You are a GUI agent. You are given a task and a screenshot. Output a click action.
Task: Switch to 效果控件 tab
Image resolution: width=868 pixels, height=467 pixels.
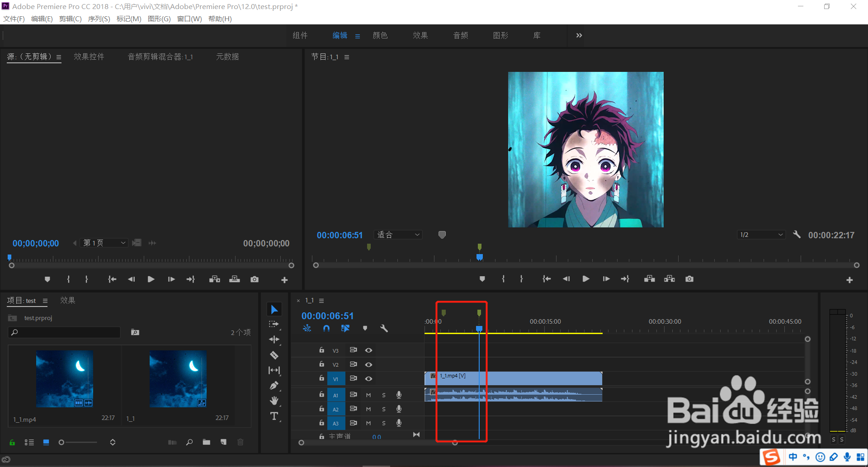tap(89, 57)
